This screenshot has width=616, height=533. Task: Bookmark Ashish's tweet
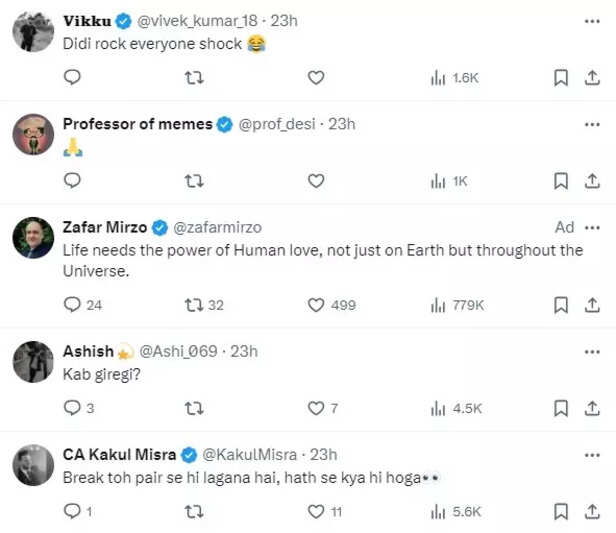(x=561, y=408)
